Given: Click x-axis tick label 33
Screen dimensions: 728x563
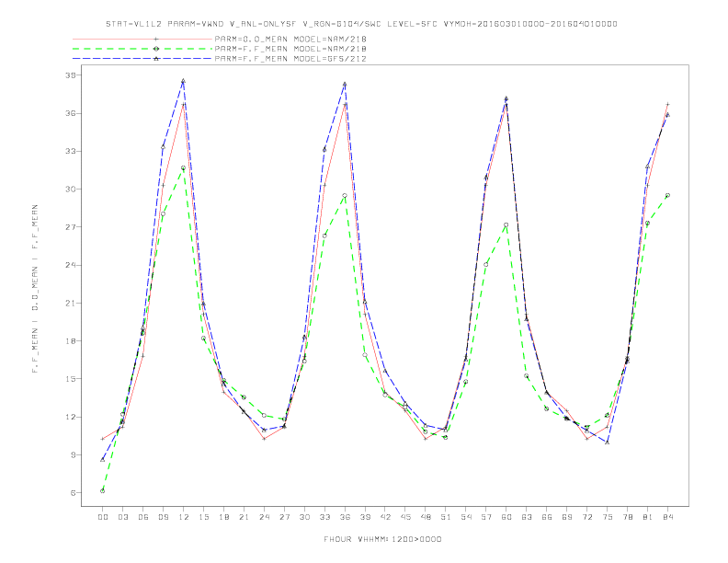Looking at the screenshot, I should (x=324, y=517).
